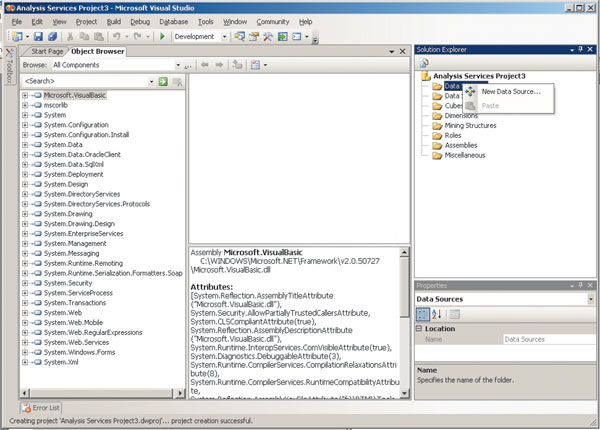Screen dimensions: 600x430
Task: Open the Error List tab
Action: 41,408
